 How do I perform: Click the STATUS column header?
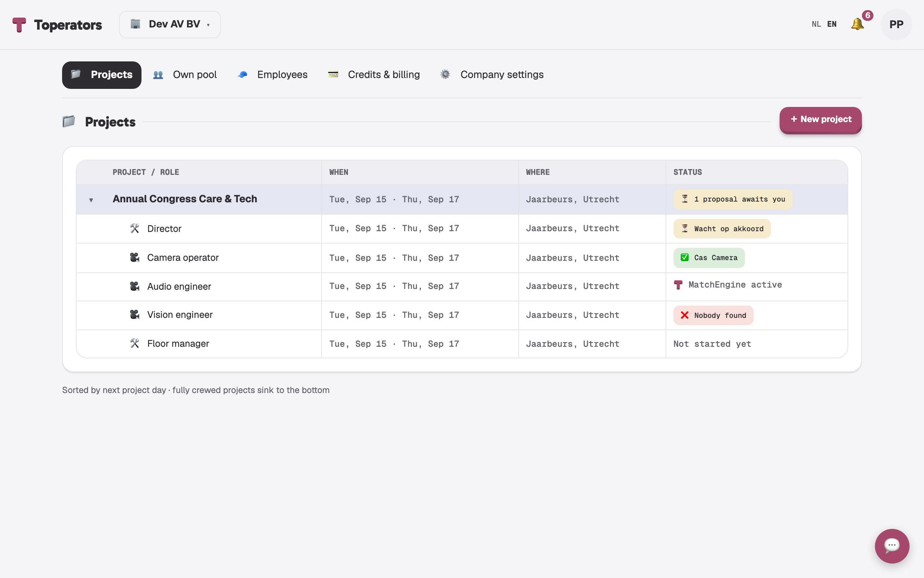pyautogui.click(x=687, y=172)
